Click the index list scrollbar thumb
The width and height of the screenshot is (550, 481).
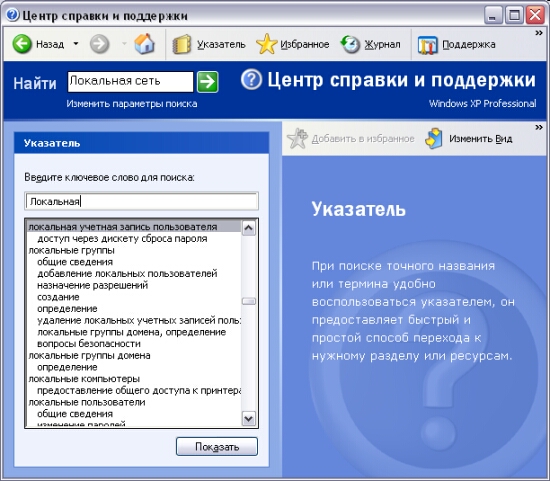click(249, 301)
